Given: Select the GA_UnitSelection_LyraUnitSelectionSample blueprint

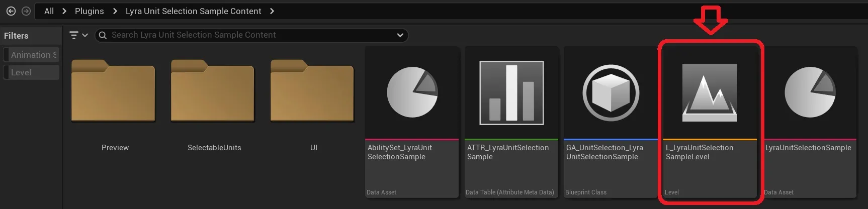Looking at the screenshot, I should pos(611,122).
